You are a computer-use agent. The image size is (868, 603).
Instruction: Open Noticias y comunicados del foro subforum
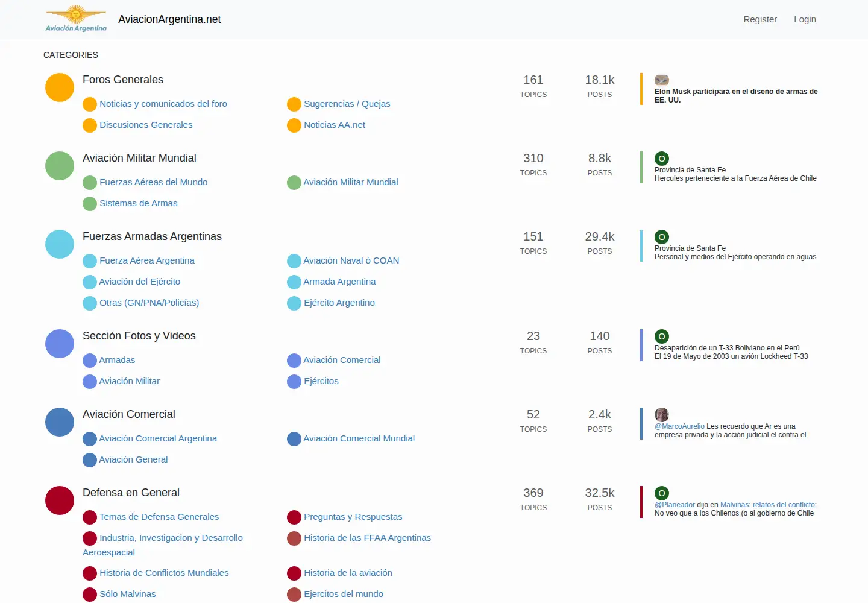[x=163, y=104]
